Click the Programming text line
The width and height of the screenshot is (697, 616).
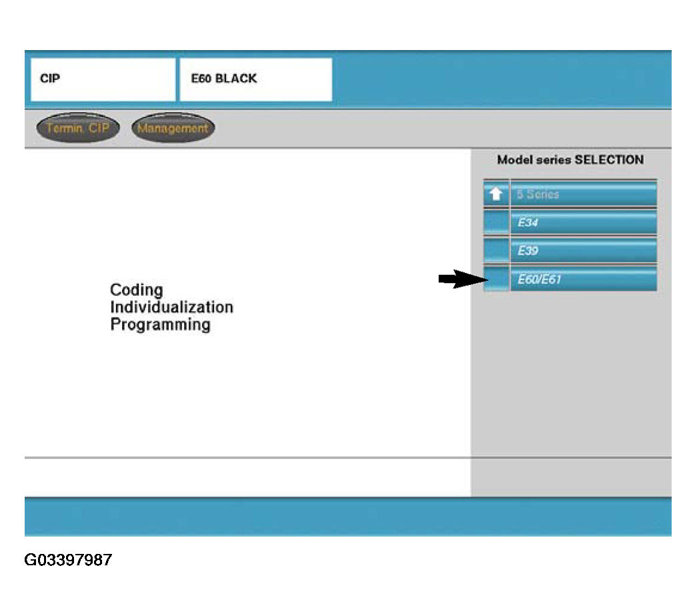pyautogui.click(x=160, y=325)
